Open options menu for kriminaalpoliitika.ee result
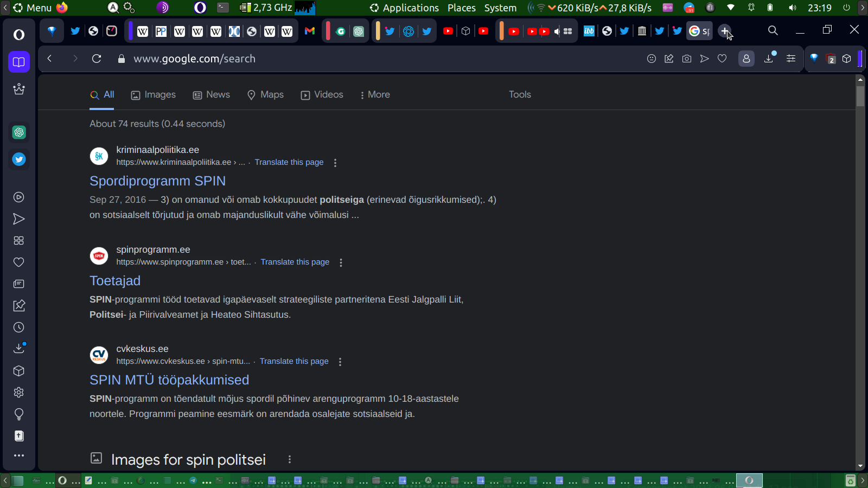This screenshot has width=868, height=488. (335, 163)
